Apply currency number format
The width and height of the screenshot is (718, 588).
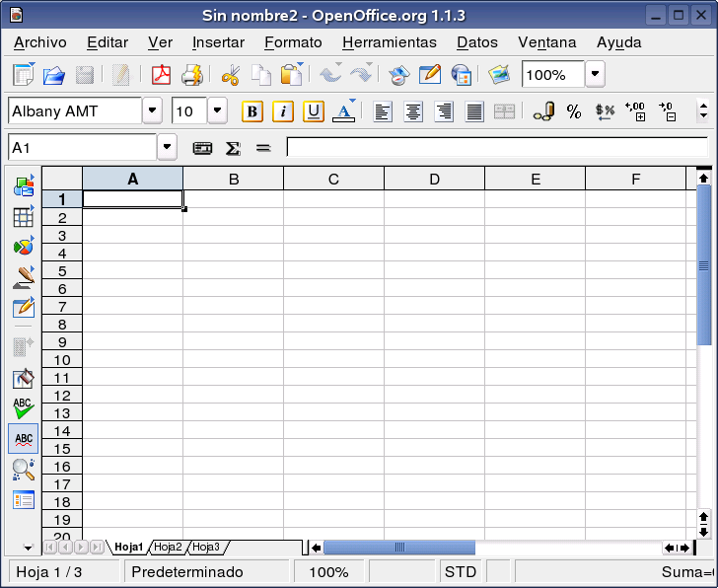click(543, 111)
